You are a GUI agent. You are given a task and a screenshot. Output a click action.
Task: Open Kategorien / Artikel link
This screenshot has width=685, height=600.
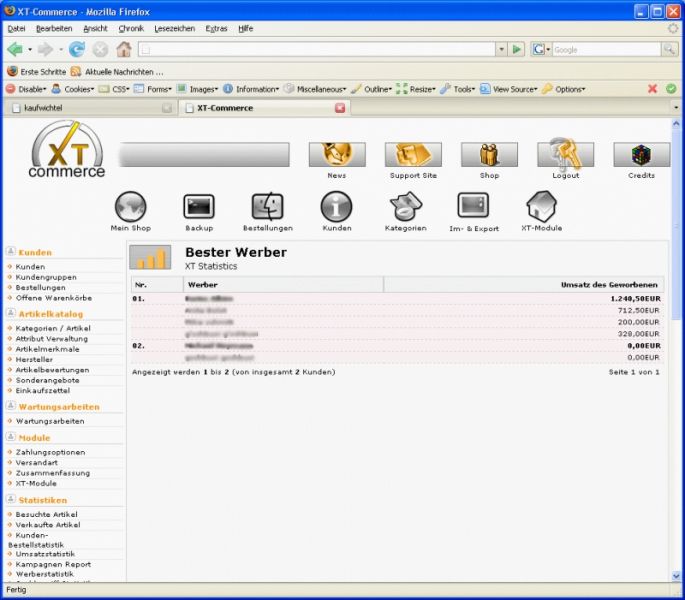tap(53, 328)
